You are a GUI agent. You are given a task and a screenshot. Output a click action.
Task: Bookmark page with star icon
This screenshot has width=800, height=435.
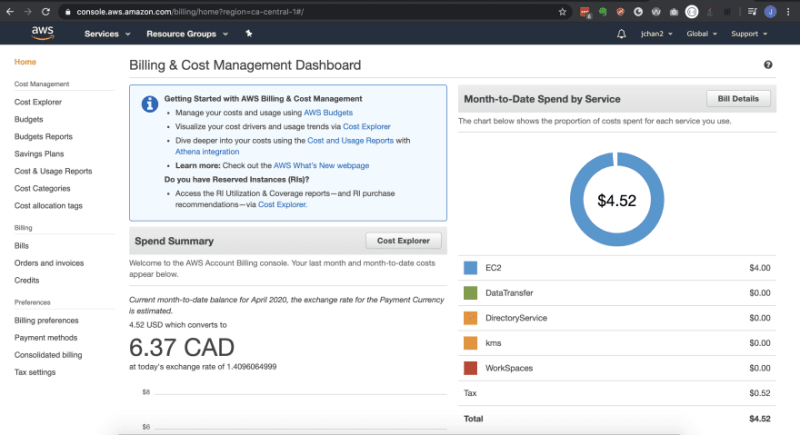pos(562,12)
